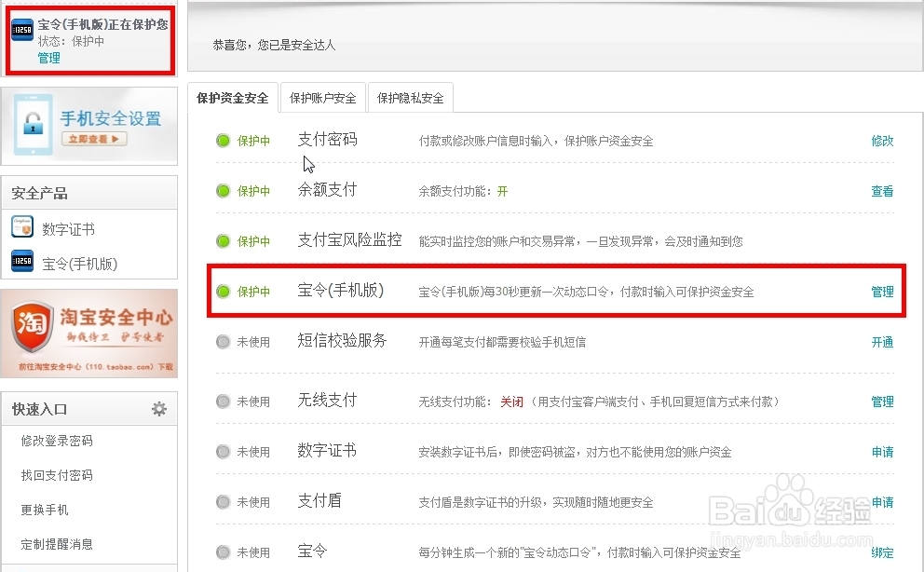Click green status dot beside 支付密码
Image resolution: width=924 pixels, height=572 pixels.
click(223, 141)
